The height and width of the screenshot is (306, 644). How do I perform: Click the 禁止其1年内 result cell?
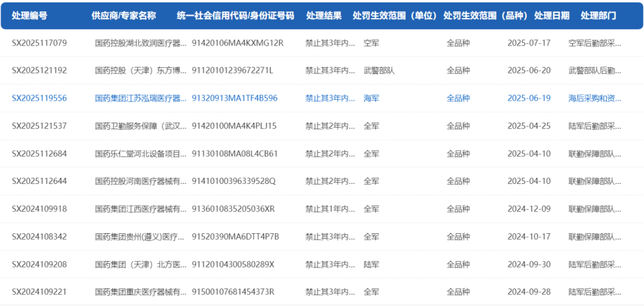click(330, 209)
